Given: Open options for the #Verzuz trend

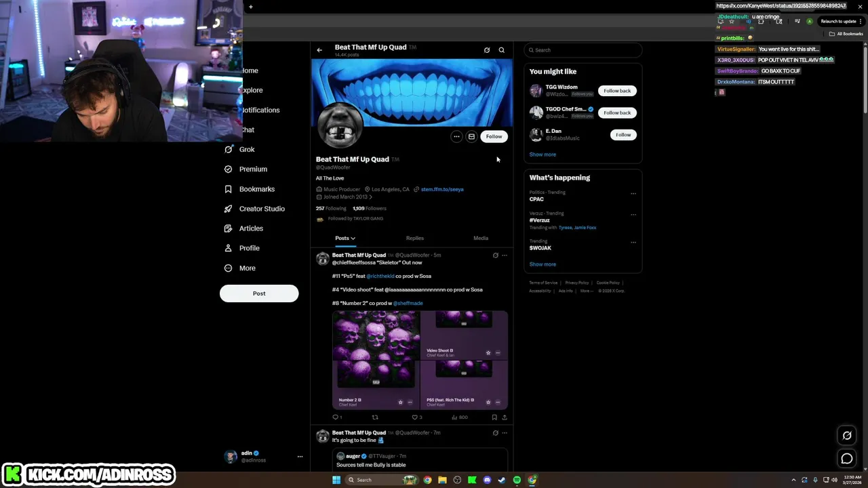Looking at the screenshot, I should point(633,215).
